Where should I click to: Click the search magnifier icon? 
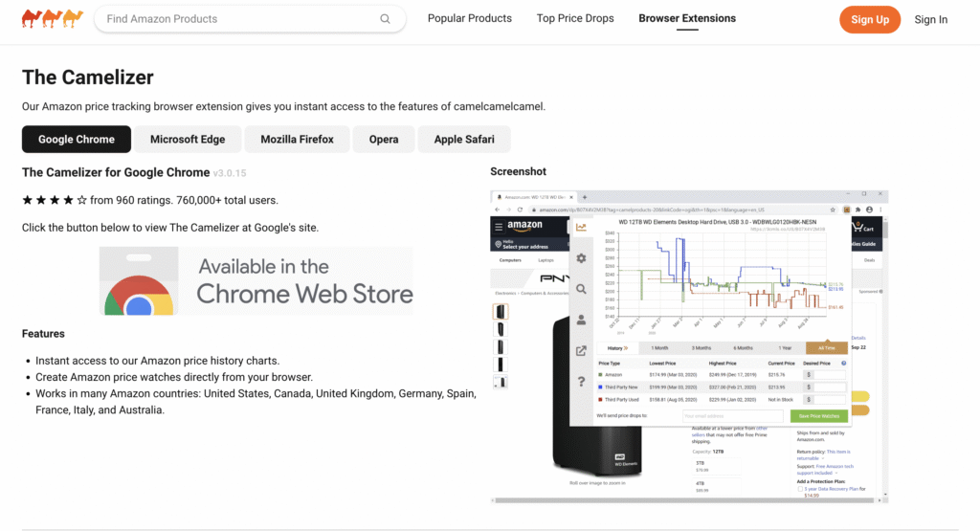[385, 19]
